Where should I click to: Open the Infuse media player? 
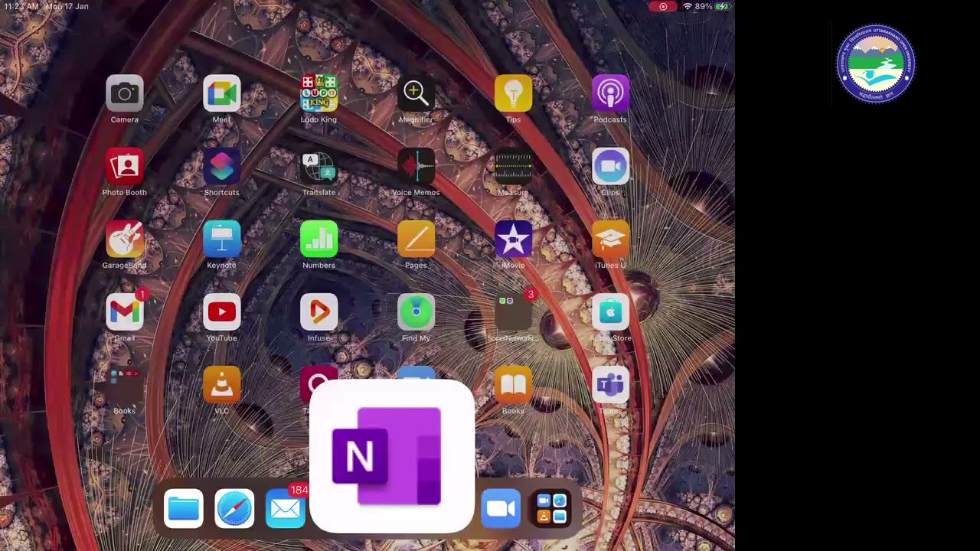tap(319, 311)
